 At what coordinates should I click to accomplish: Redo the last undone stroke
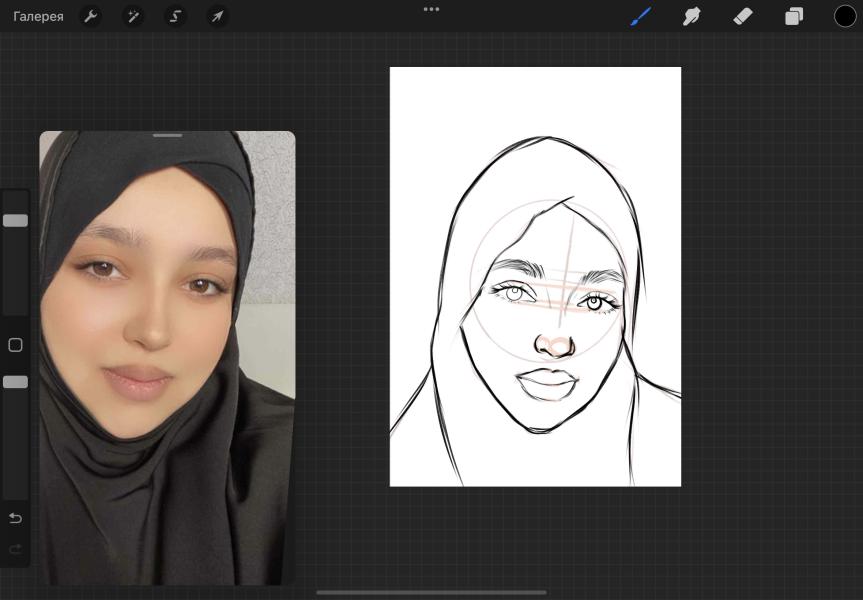15,549
